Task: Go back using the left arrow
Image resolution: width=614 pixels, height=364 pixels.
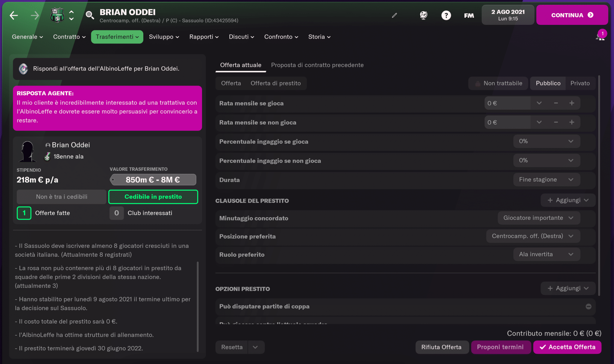Action: [x=13, y=15]
